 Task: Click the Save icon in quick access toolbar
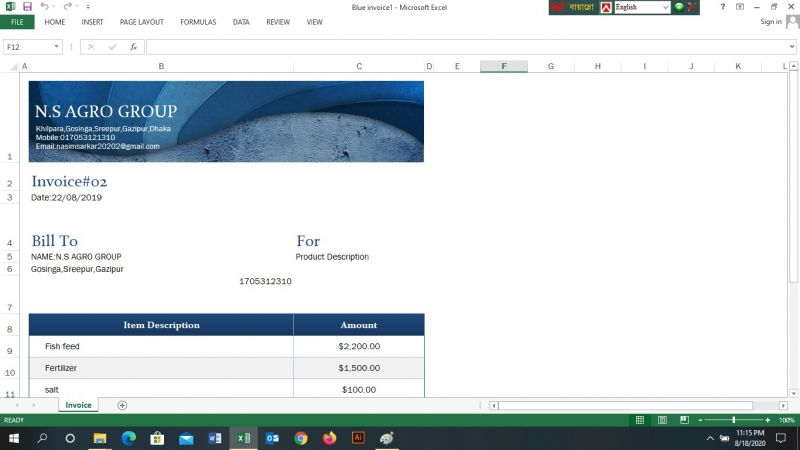(x=27, y=7)
